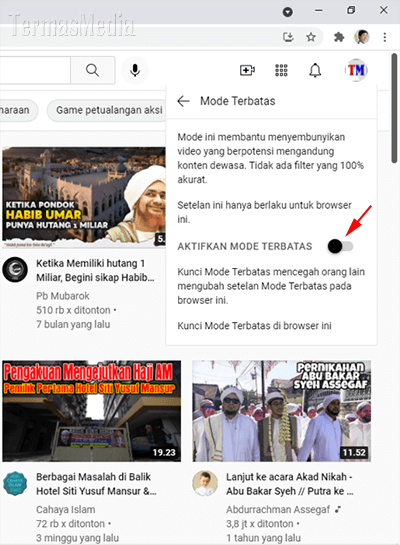Toggle Aktifkan Mode Terbatas switch

tap(340, 246)
